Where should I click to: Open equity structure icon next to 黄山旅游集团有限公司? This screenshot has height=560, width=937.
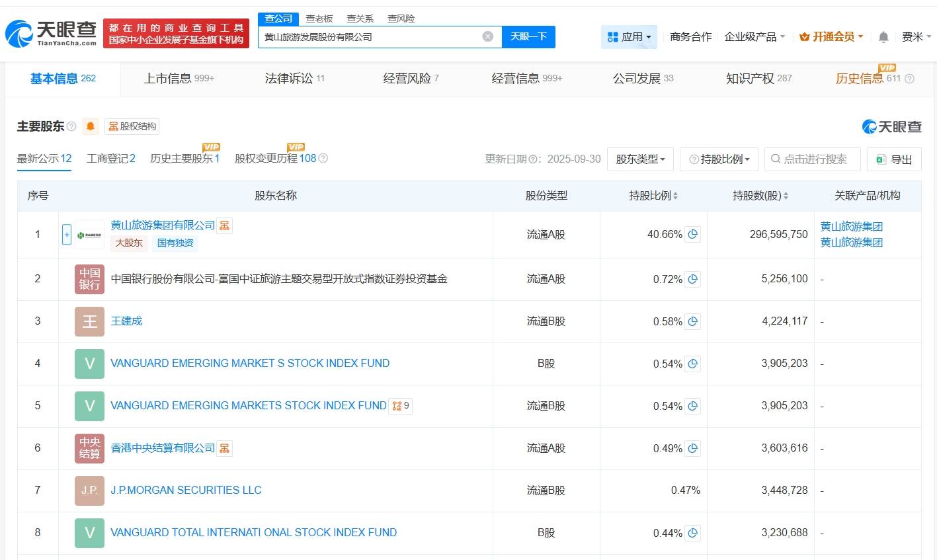click(225, 225)
